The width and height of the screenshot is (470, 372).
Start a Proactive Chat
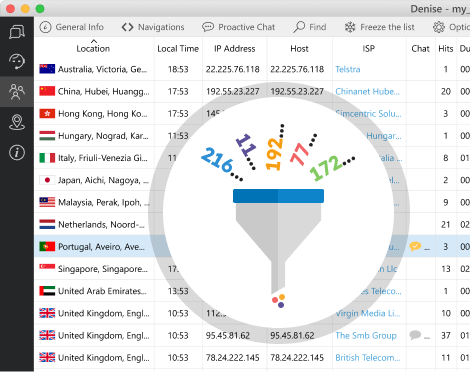click(239, 27)
